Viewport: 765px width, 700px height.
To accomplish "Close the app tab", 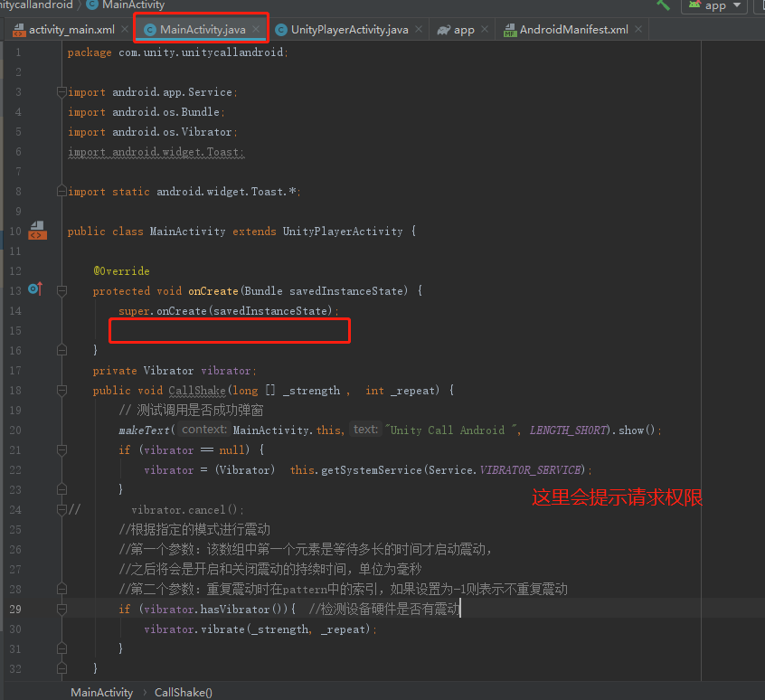I will (485, 29).
